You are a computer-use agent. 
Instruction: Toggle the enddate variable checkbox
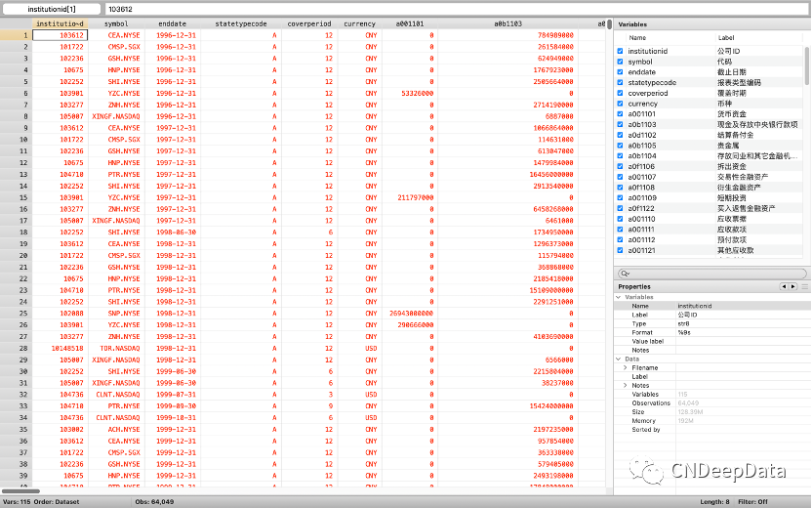pos(620,72)
